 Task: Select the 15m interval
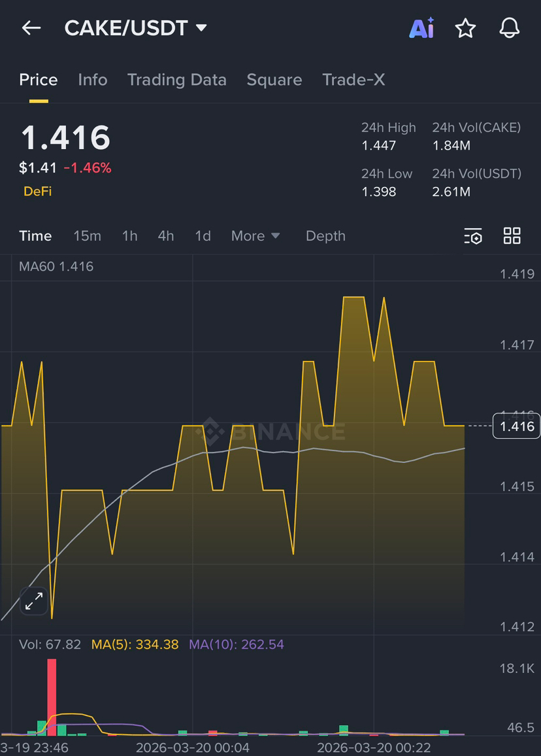click(x=87, y=236)
